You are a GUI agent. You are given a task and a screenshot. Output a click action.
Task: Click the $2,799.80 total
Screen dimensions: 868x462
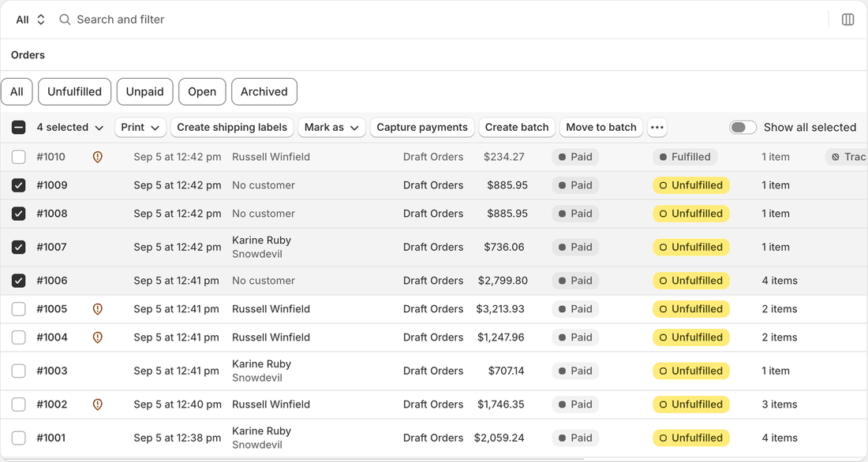point(503,281)
